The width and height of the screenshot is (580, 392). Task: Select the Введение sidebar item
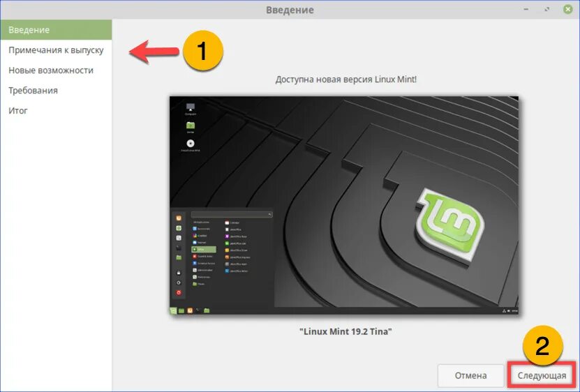(56, 29)
